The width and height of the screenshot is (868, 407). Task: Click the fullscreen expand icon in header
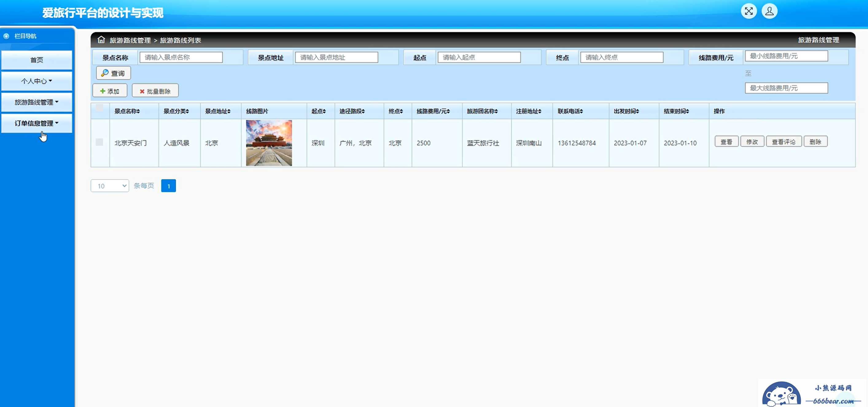749,11
